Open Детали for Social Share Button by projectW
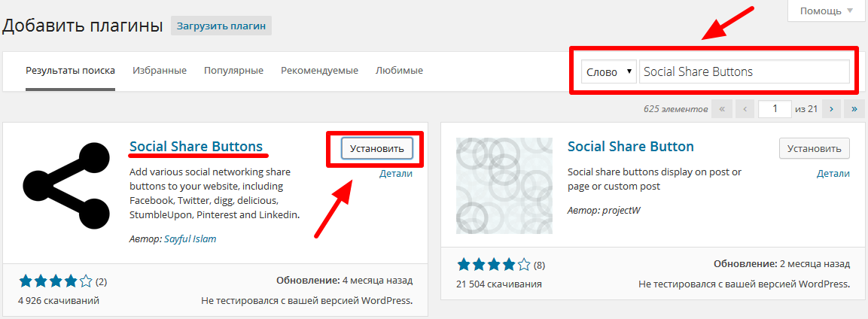Viewport: 868px width, 319px height. [x=833, y=174]
